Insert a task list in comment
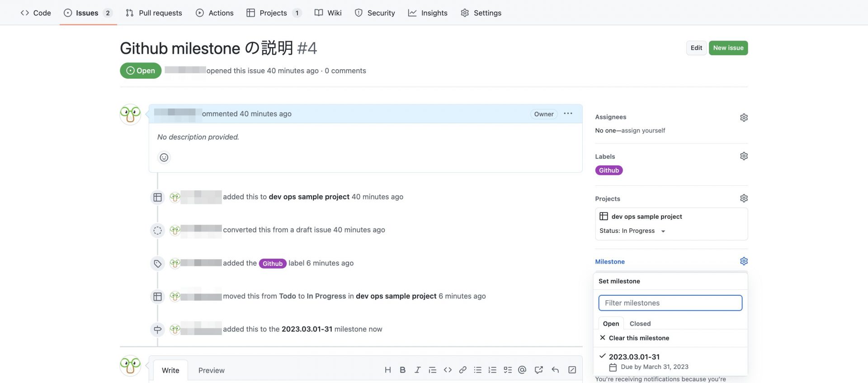Screen dimensions: 868x383 pos(507,370)
